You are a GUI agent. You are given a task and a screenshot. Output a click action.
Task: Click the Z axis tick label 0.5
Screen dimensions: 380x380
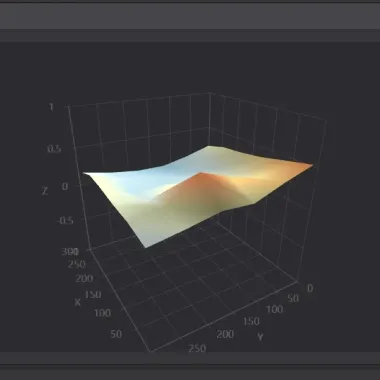54,149
